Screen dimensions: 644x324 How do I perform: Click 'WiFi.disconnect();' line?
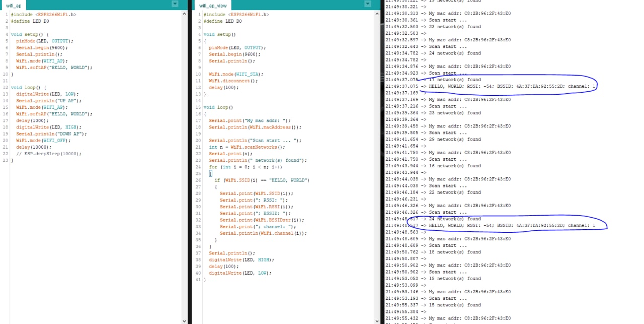[233, 80]
